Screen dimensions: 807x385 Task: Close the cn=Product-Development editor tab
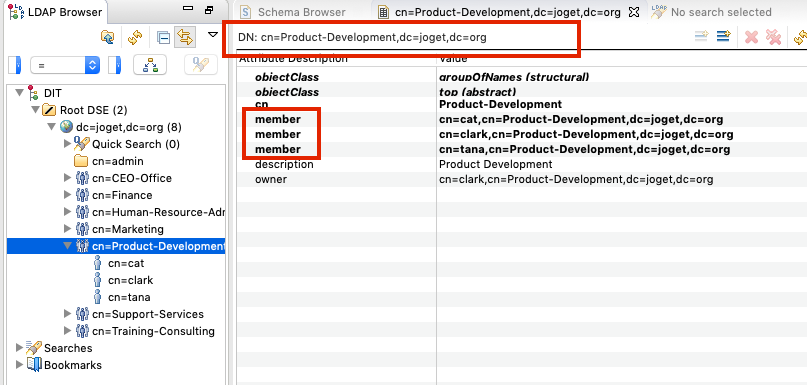point(634,11)
